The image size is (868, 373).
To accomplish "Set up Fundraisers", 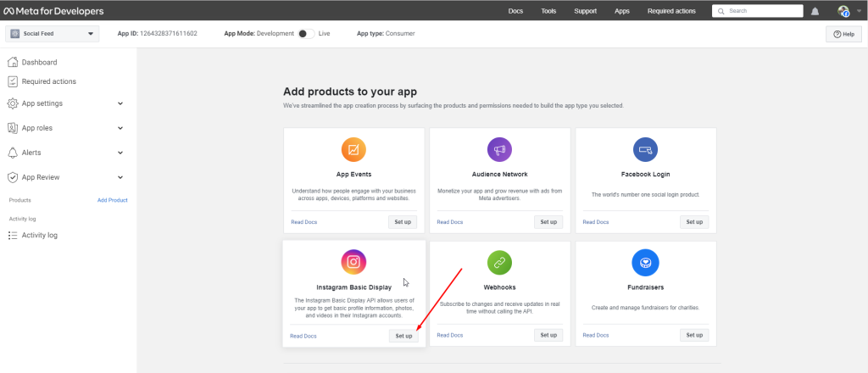I will tap(694, 335).
